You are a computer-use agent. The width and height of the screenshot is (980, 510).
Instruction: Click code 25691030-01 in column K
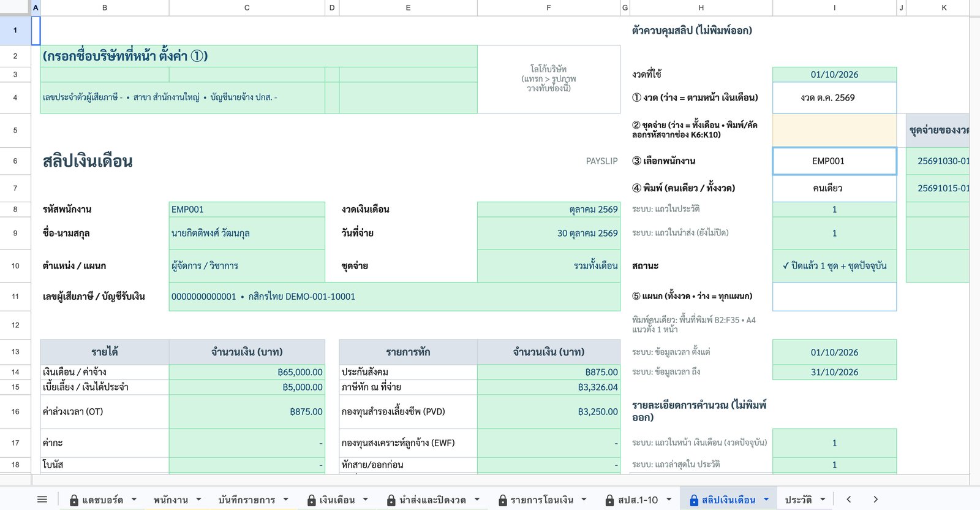point(943,161)
